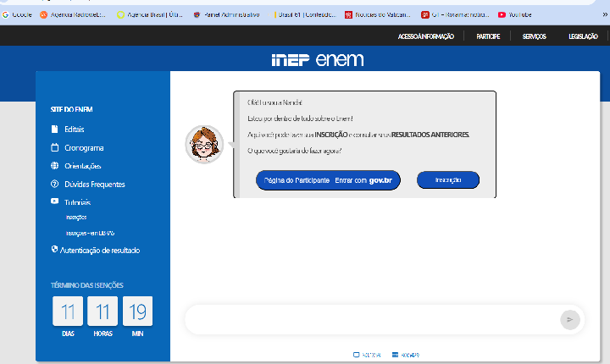The width and height of the screenshot is (610, 364).
Task: Click the Dúvidas Frequentes question icon
Action: pyautogui.click(x=54, y=184)
